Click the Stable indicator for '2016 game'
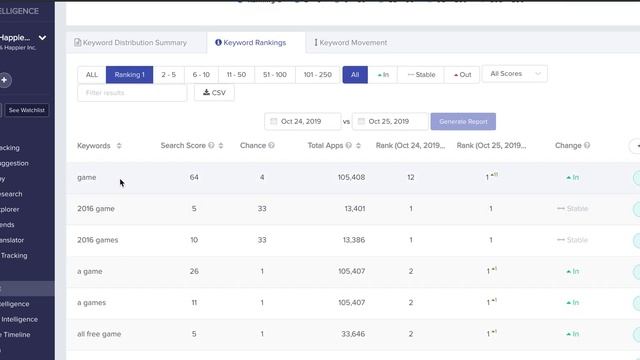 572,209
